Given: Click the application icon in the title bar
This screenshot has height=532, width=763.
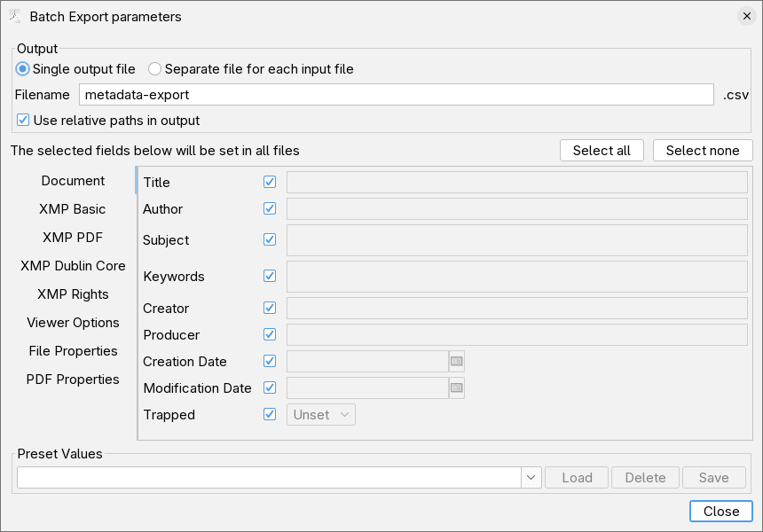Looking at the screenshot, I should tap(16, 16).
